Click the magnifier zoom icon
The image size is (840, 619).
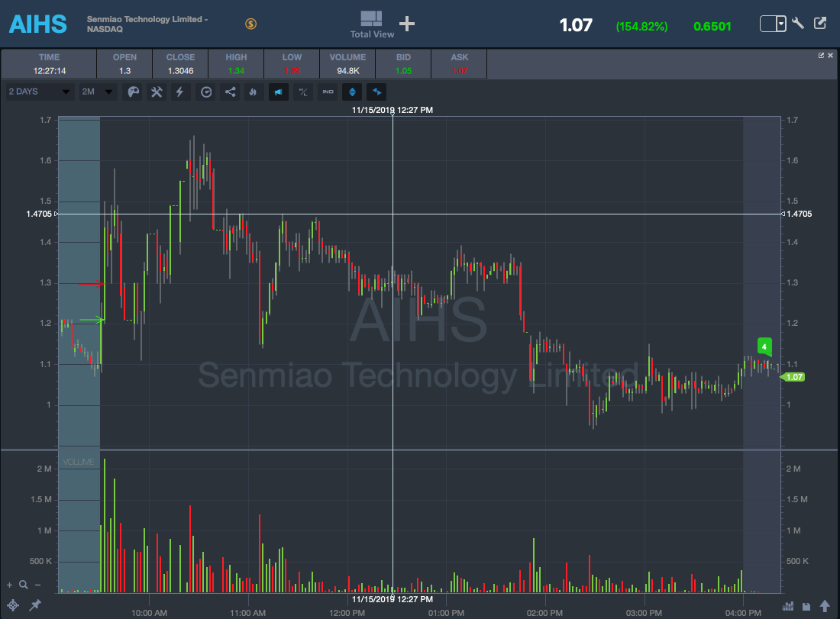(23, 585)
